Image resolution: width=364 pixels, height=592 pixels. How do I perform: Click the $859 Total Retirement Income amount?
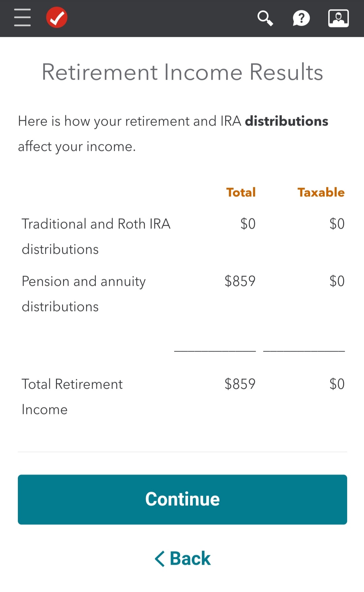[x=240, y=384]
